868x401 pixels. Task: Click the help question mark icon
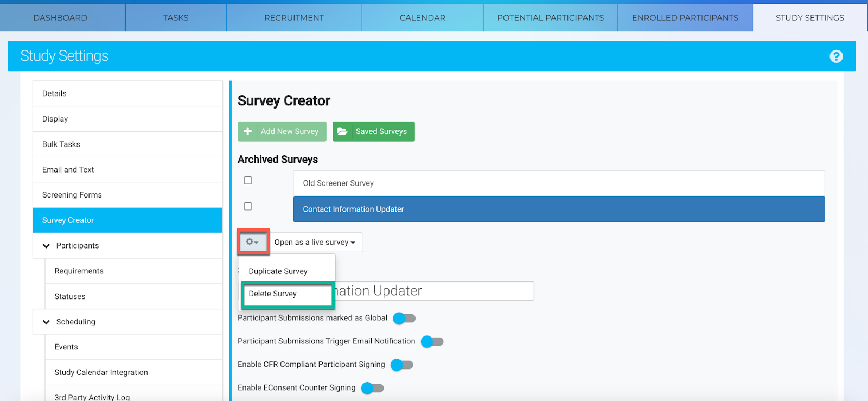[x=836, y=56]
